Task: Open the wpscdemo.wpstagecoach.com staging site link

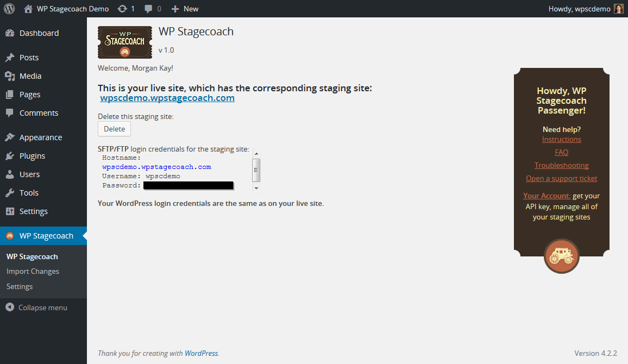Action: 167,98
